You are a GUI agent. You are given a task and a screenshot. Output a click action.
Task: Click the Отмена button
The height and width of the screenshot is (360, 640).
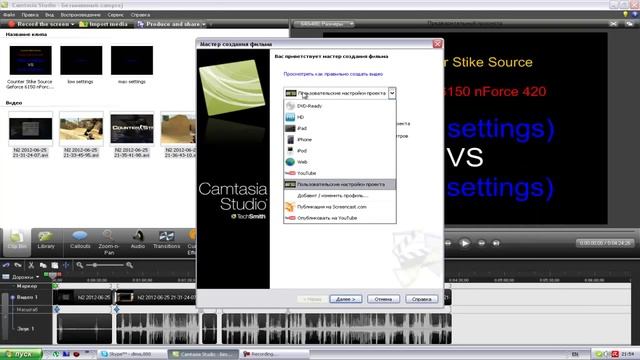(x=383, y=299)
